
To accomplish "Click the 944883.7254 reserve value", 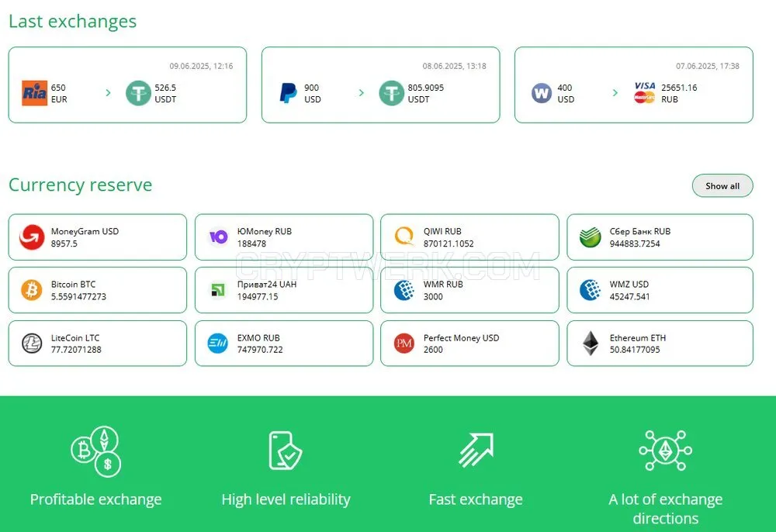I will [x=635, y=244].
